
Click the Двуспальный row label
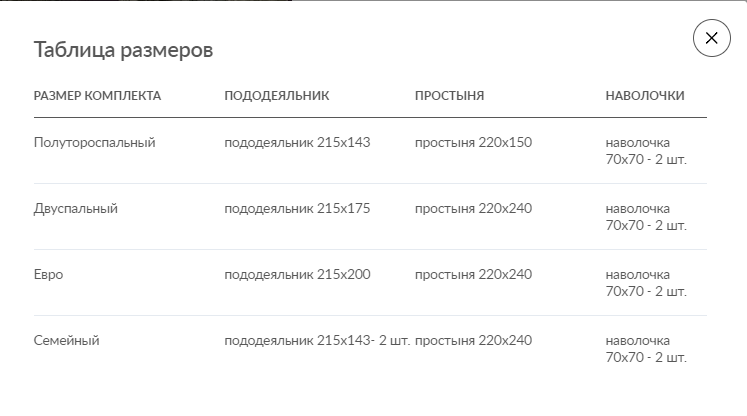tap(75, 209)
